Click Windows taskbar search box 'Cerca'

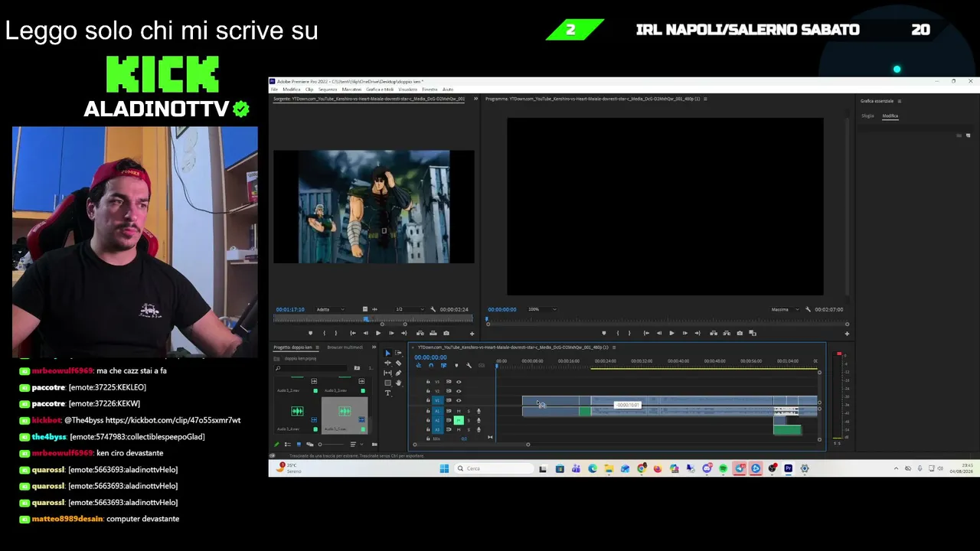[x=495, y=468]
